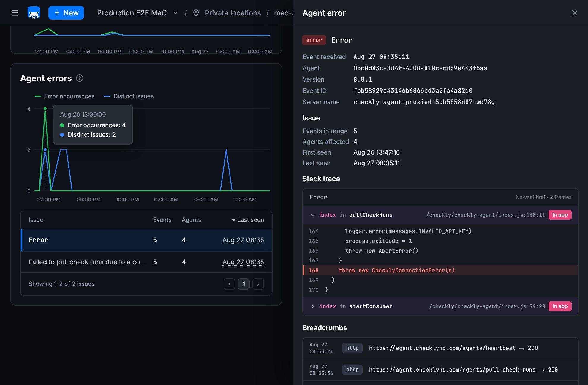Click the server name checkly-agent-proxied value
This screenshot has width=588, height=385.
click(x=424, y=102)
